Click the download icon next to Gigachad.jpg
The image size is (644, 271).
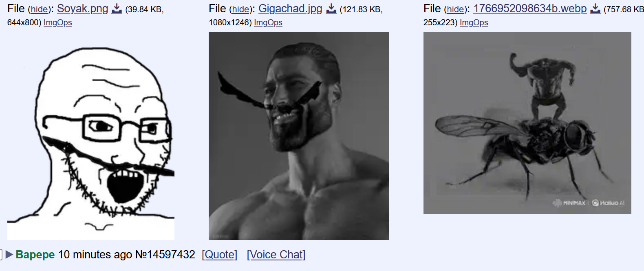click(331, 9)
